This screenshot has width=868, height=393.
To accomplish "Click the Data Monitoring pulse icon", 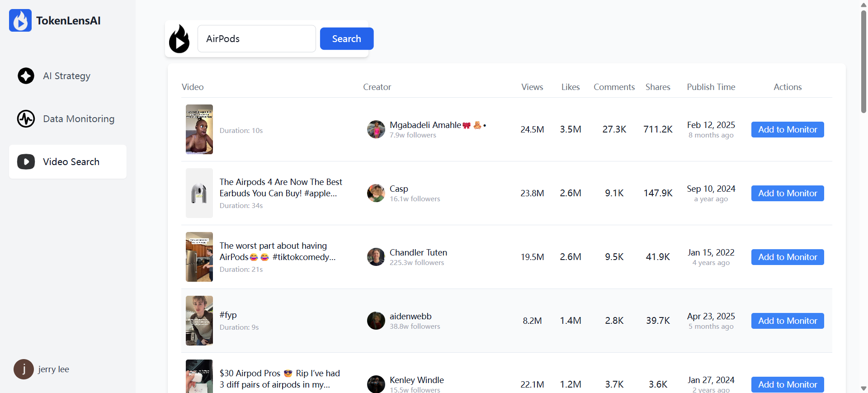I will tap(26, 118).
